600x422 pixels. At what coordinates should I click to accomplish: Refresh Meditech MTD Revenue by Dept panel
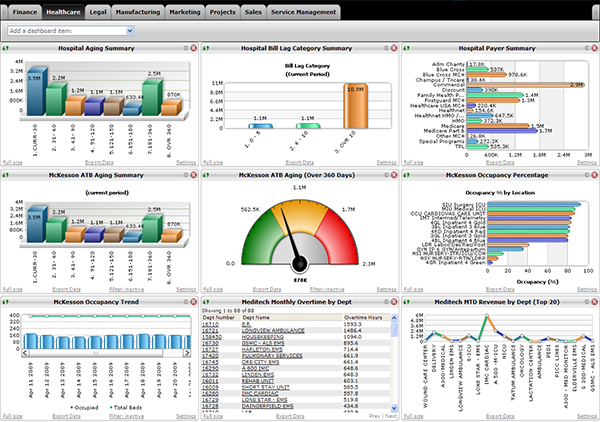pos(406,302)
